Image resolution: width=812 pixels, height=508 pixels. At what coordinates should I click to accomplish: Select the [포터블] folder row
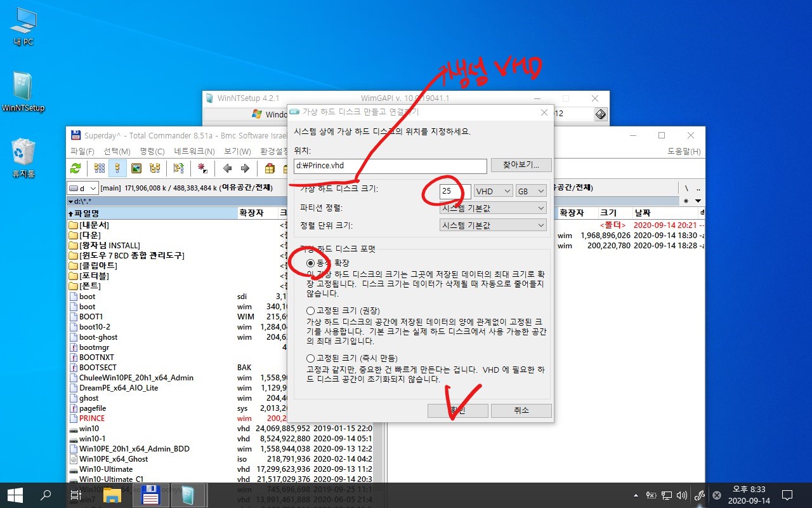[x=219, y=276]
